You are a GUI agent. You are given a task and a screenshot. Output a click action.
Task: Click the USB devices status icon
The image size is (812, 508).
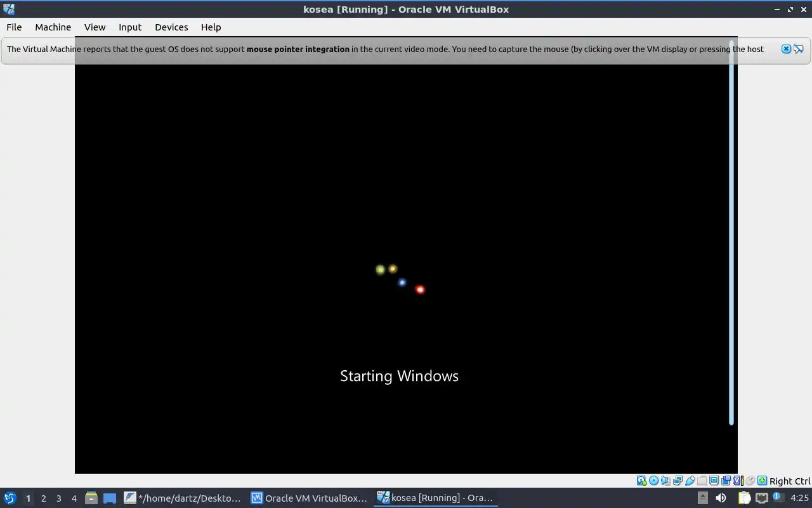[x=690, y=481]
